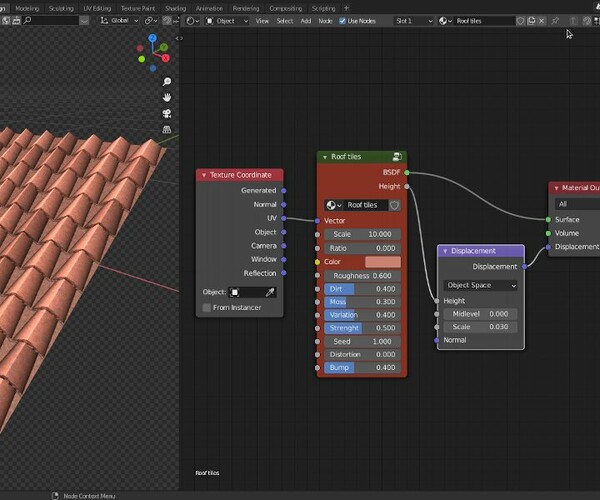The width and height of the screenshot is (600, 500).
Task: Click the Scale field in Displacement node
Action: click(x=481, y=327)
